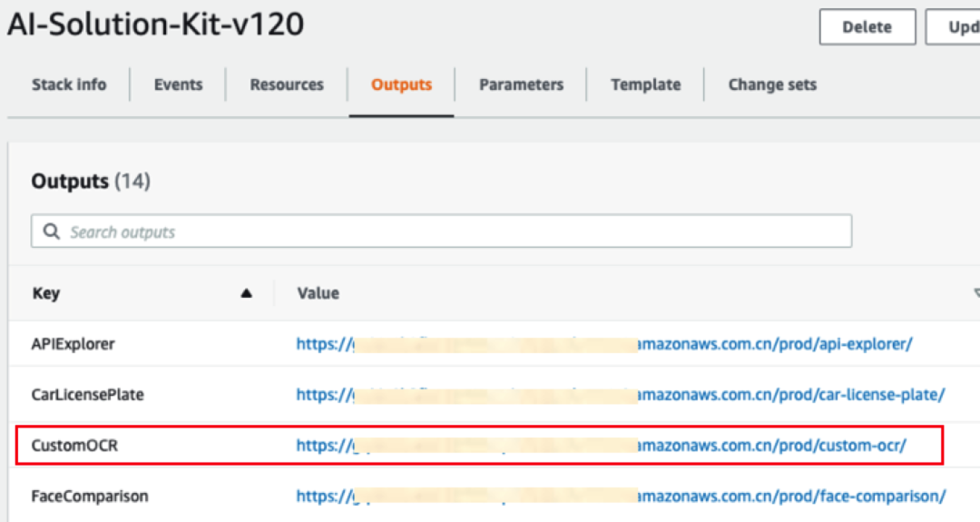The width and height of the screenshot is (980, 522).
Task: Click the Search outputs field
Action: click(x=441, y=231)
